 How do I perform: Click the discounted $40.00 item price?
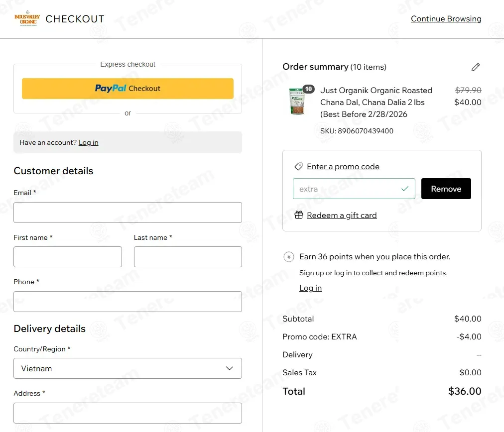point(468,102)
